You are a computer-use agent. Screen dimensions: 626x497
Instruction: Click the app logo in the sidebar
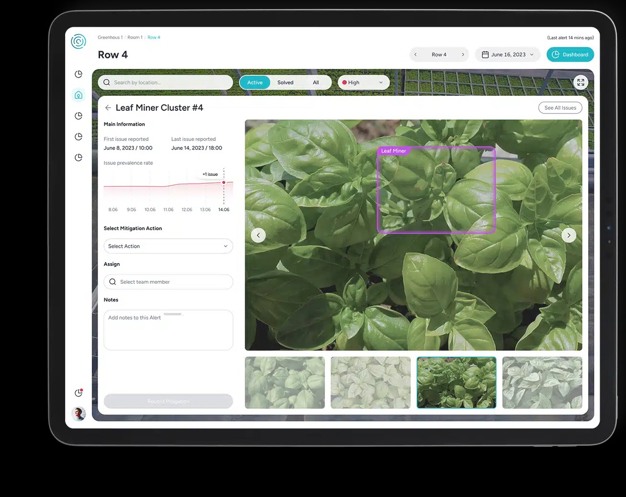[x=78, y=41]
